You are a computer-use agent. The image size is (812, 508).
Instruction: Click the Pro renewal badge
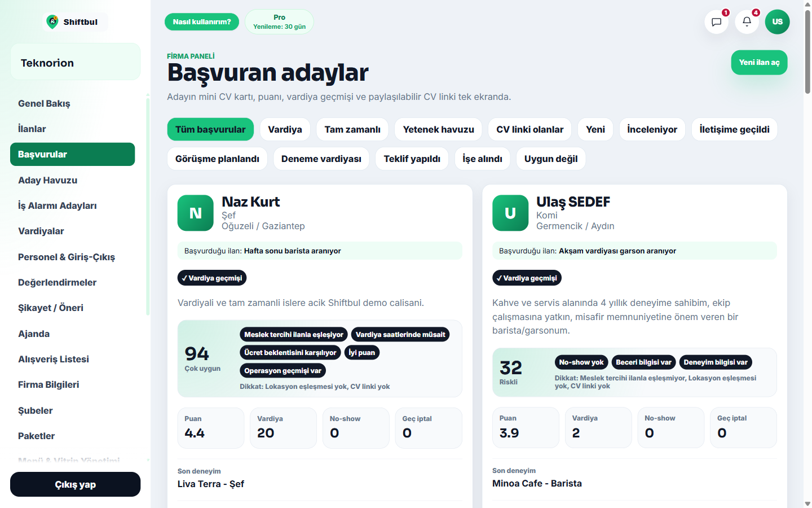(279, 22)
